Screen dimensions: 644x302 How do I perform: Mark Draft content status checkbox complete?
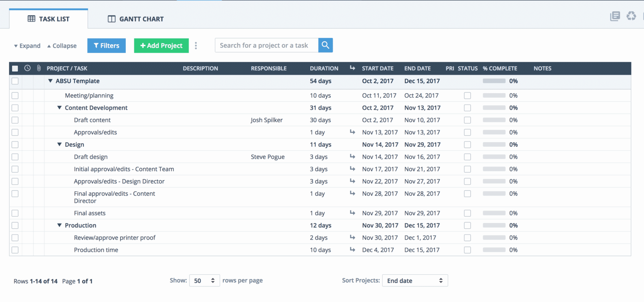467,120
